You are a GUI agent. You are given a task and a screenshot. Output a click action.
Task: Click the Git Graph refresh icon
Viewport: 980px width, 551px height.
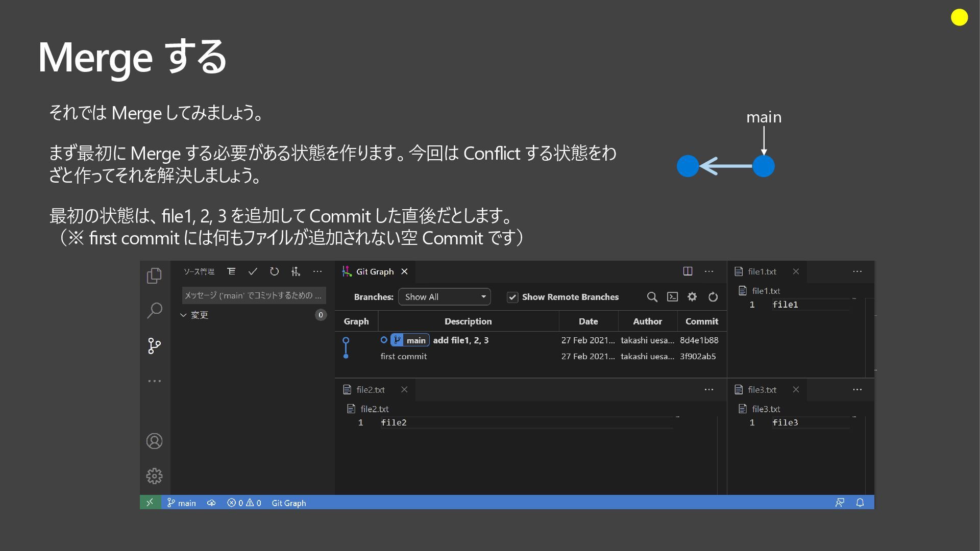[x=713, y=297]
